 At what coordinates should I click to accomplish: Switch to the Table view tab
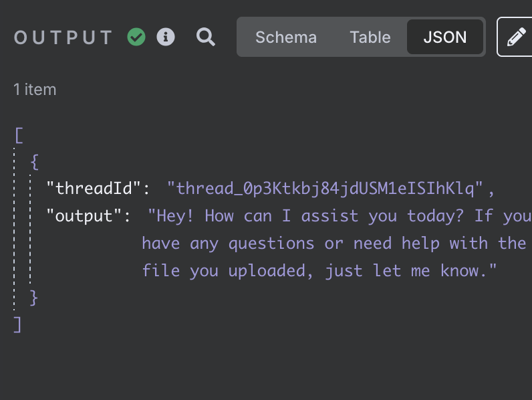click(370, 37)
